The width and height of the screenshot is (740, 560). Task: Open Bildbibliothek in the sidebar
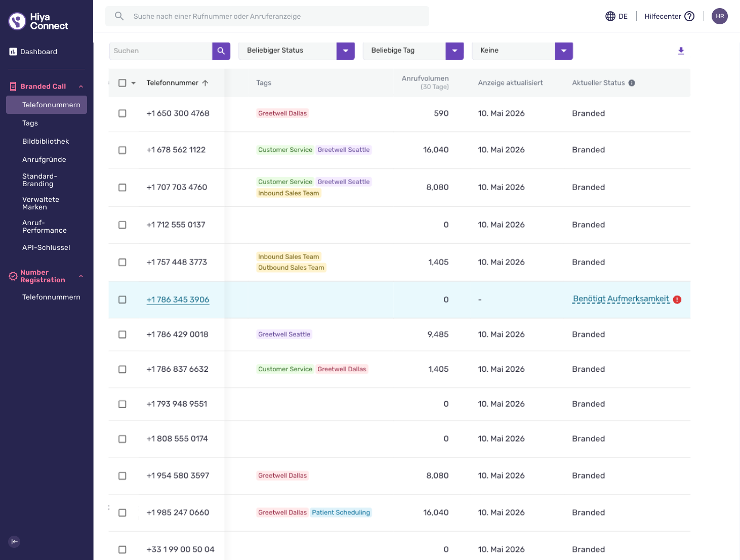click(46, 141)
